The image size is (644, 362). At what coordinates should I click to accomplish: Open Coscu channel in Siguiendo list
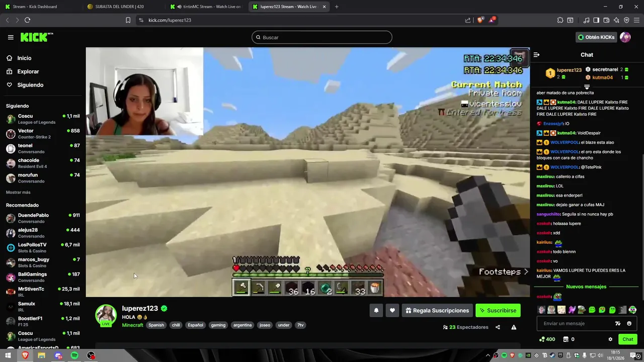(43, 119)
